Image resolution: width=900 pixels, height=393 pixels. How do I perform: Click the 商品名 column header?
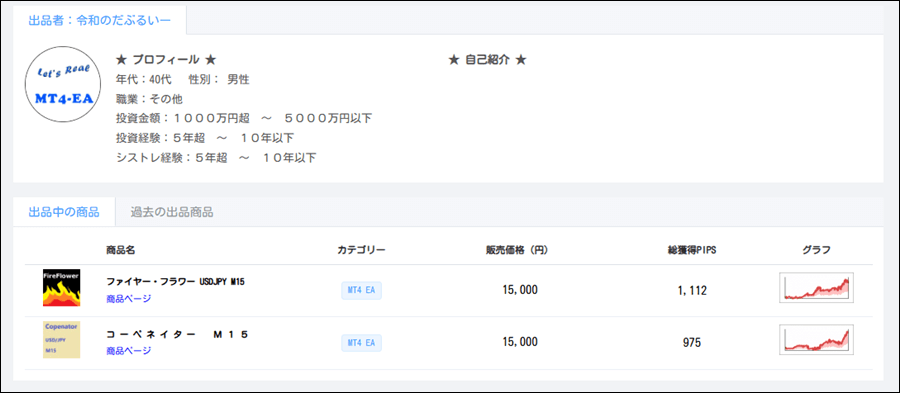click(x=121, y=250)
